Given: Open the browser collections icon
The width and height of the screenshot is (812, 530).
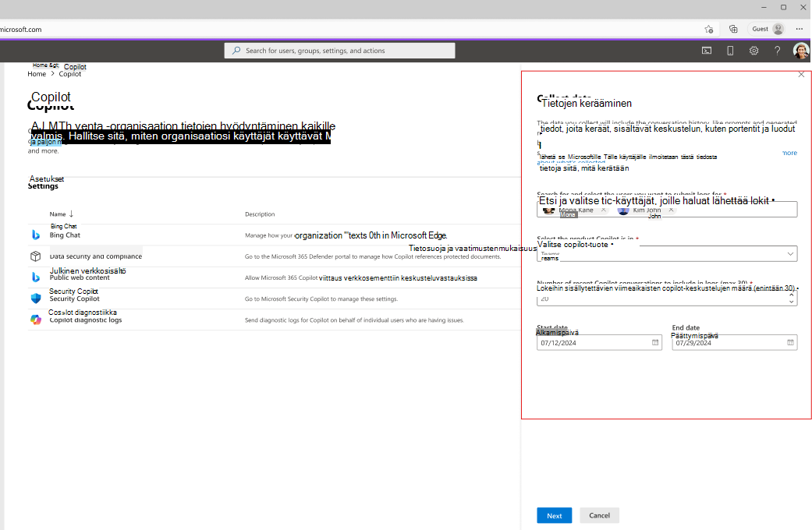Looking at the screenshot, I should pos(733,29).
